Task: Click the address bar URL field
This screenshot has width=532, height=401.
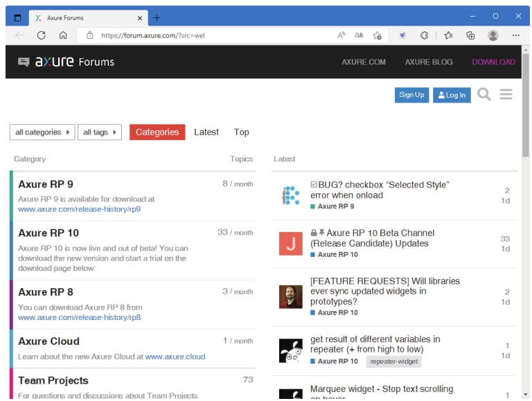Action: click(208, 35)
